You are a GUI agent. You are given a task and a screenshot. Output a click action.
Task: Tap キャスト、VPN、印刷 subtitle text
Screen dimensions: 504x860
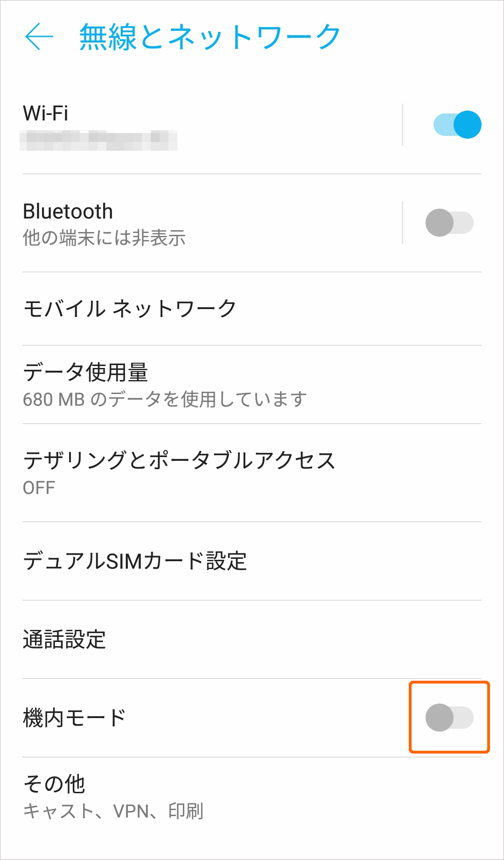tap(113, 811)
